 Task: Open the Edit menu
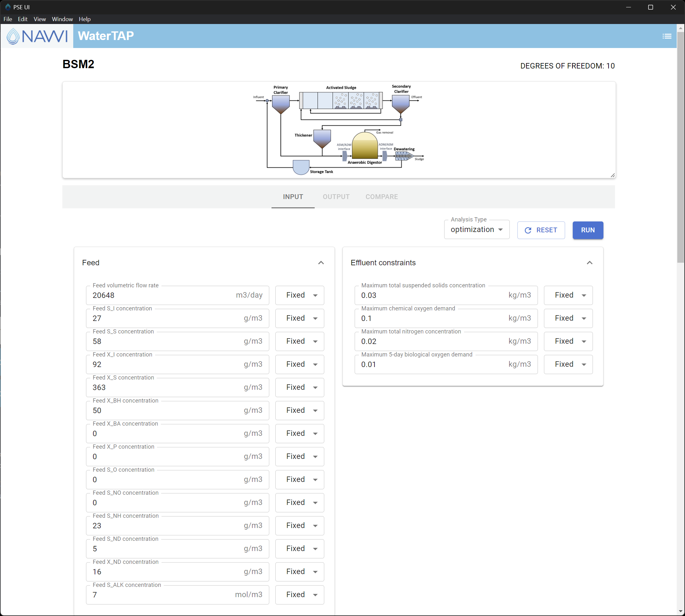pos(23,19)
